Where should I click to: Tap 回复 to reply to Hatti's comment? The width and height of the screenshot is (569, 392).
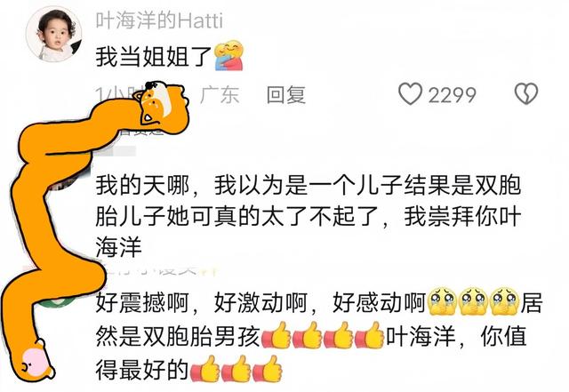pyautogui.click(x=286, y=95)
